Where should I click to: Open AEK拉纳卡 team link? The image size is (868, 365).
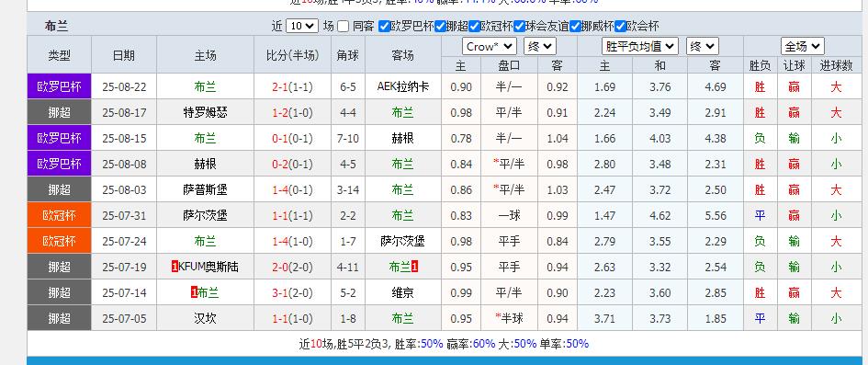coord(403,86)
